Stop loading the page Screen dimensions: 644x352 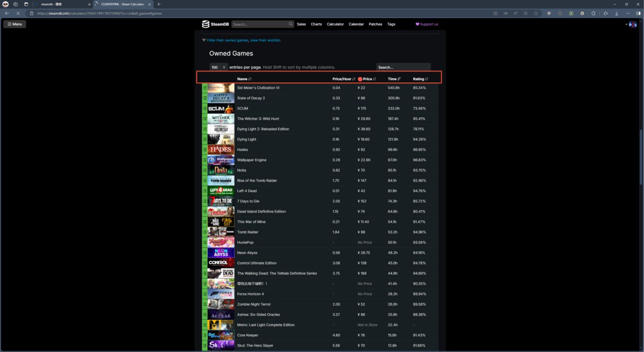pos(18,13)
